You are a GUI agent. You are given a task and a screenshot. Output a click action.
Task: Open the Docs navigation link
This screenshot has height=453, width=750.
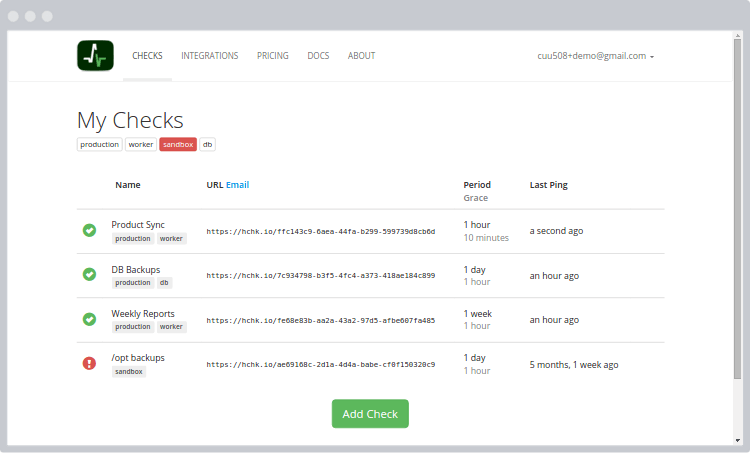pyautogui.click(x=318, y=56)
